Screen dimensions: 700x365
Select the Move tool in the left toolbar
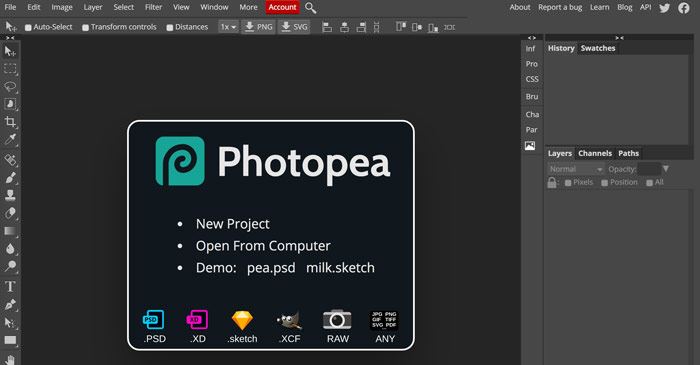tap(10, 51)
